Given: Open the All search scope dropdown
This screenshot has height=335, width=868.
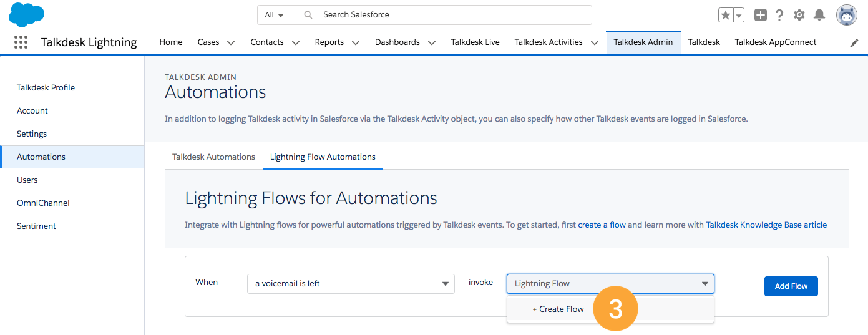Looking at the screenshot, I should pos(274,15).
